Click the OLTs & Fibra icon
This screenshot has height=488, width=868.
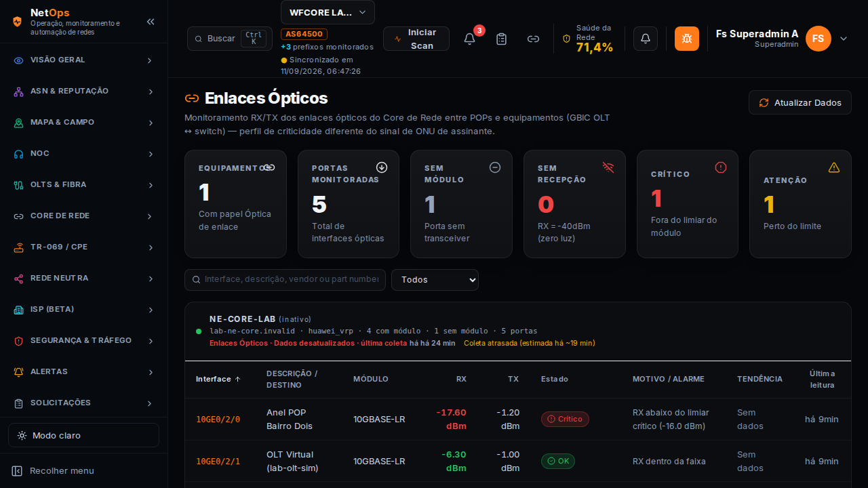(19, 185)
